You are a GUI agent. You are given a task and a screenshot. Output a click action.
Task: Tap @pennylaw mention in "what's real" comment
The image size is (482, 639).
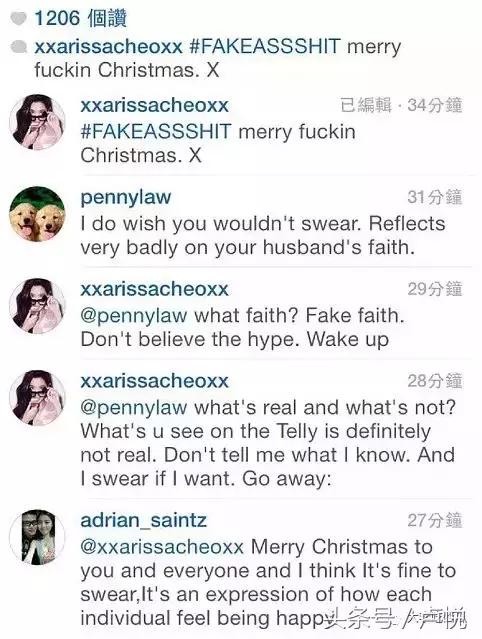tap(134, 408)
